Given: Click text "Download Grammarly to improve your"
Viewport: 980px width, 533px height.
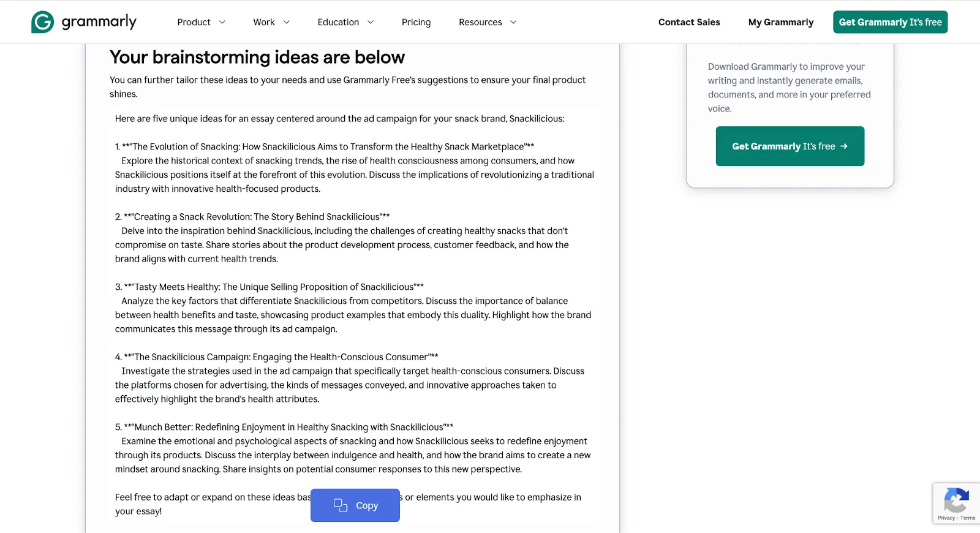Looking at the screenshot, I should click(x=786, y=67).
